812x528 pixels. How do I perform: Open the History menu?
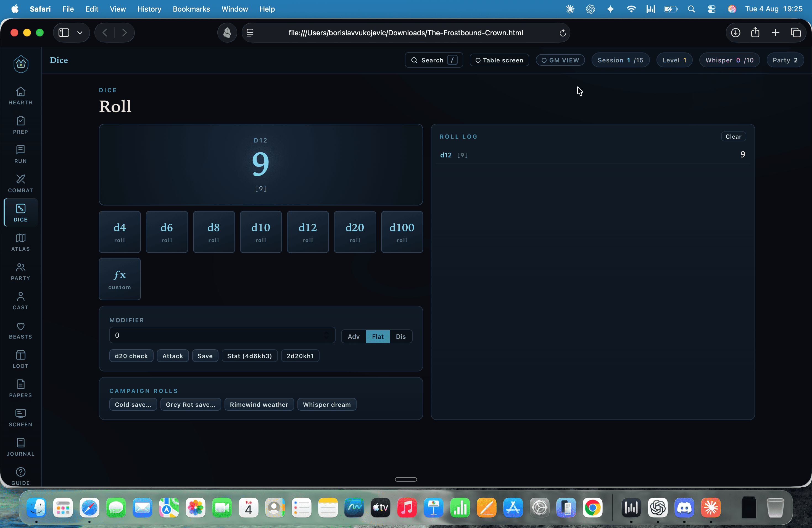pyautogui.click(x=149, y=9)
